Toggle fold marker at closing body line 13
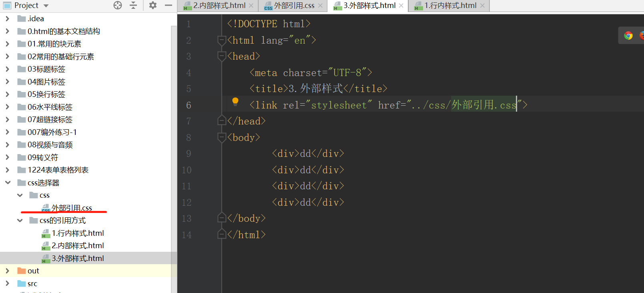The width and height of the screenshot is (644, 293). click(x=221, y=218)
